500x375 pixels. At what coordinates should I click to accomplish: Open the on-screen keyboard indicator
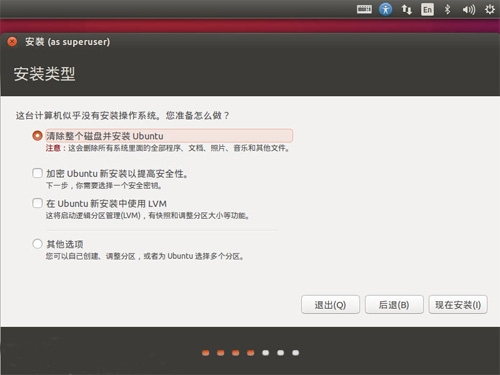point(364,9)
